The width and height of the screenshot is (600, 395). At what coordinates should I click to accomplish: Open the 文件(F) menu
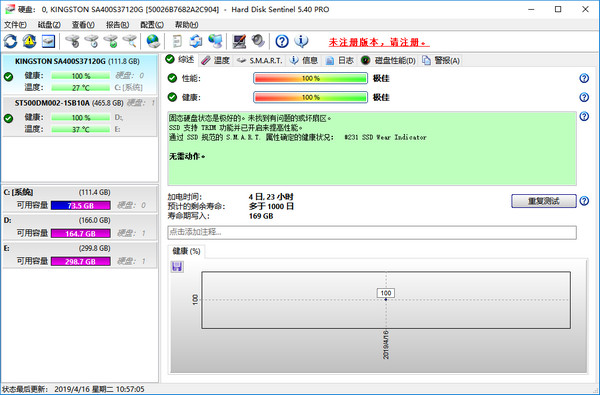click(x=15, y=25)
